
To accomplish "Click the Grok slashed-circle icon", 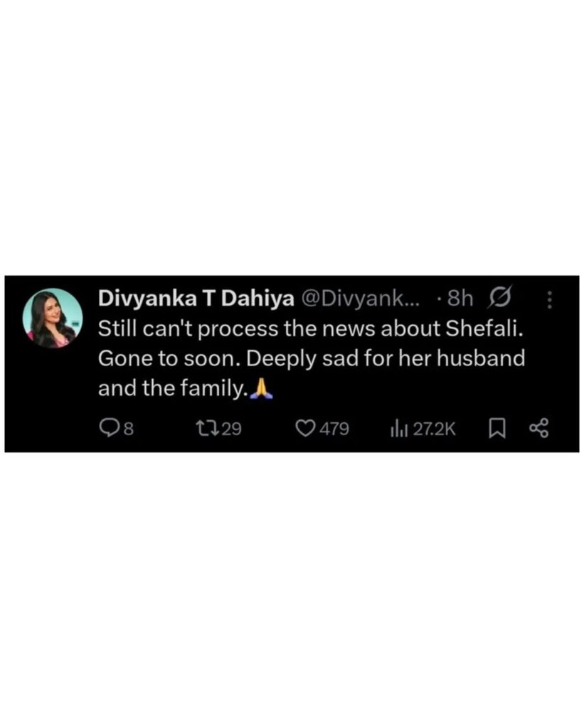I will point(499,297).
